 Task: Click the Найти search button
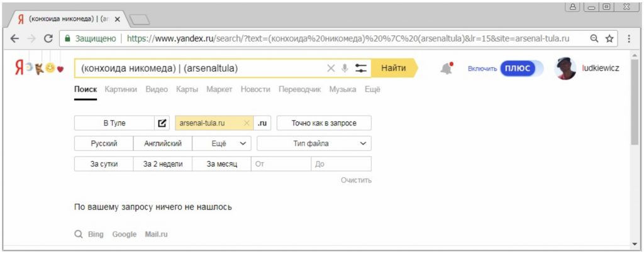[x=394, y=69]
